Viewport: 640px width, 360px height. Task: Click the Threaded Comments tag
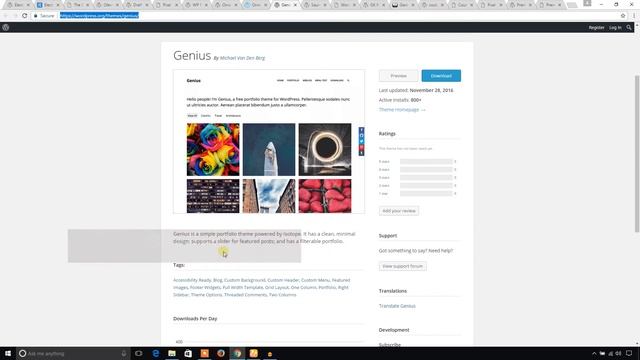coord(245,295)
